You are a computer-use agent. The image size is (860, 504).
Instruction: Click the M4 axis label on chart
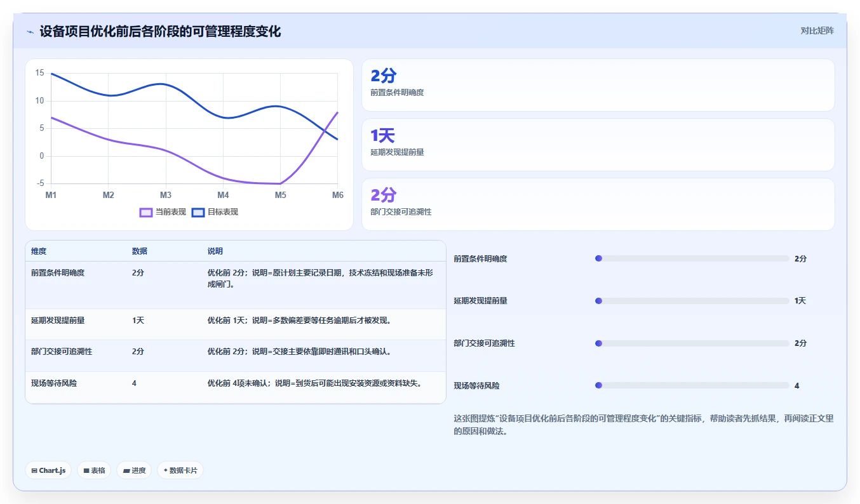[x=223, y=195]
